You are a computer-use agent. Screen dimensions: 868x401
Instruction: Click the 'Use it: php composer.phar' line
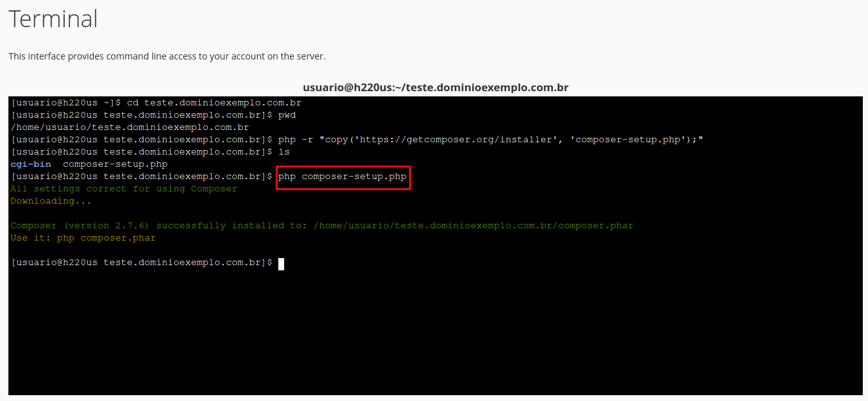tap(83, 238)
